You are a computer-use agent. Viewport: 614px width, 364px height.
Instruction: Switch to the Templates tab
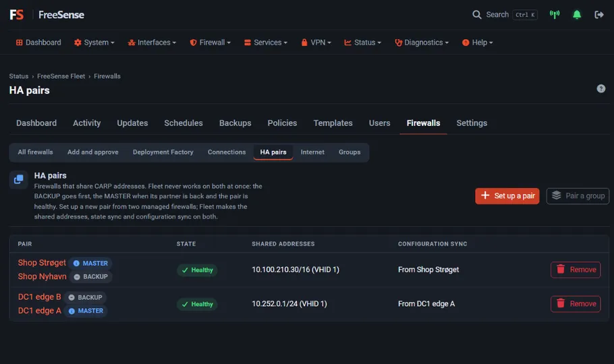[333, 123]
